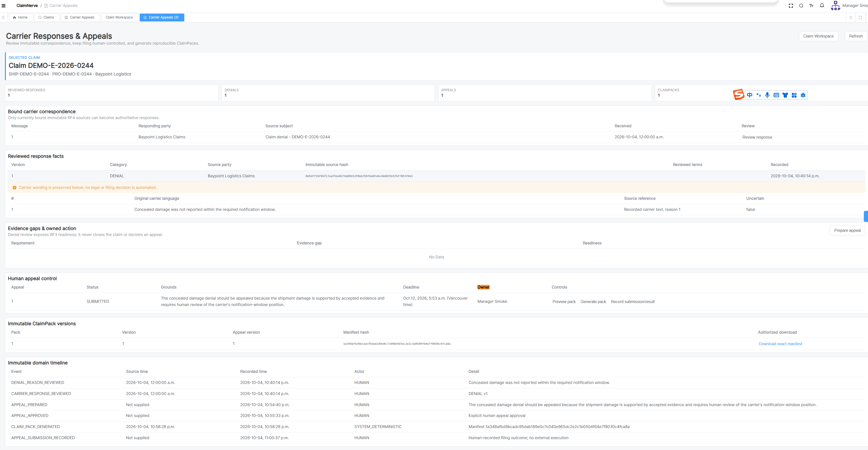Click the SYSTEM_DETERMINISTIC actor cell

(378, 427)
